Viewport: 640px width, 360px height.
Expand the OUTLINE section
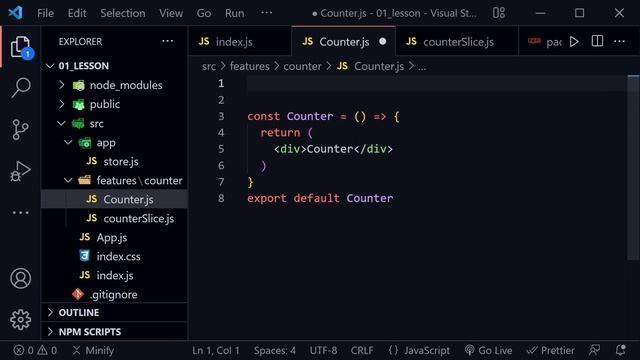(114, 312)
